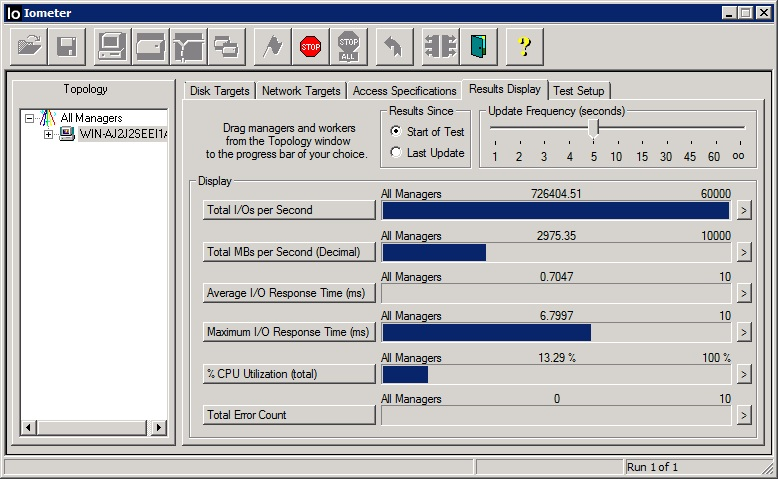Start tests green flag icon
778x479 pixels.
click(x=272, y=47)
